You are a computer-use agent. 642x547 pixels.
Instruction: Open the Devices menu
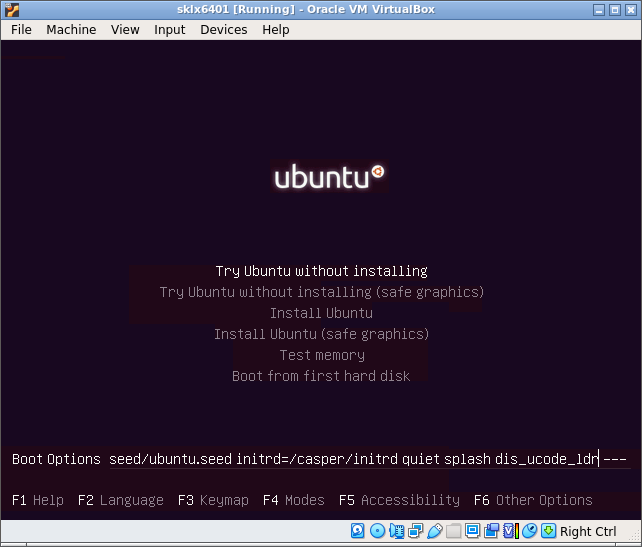[x=223, y=30]
